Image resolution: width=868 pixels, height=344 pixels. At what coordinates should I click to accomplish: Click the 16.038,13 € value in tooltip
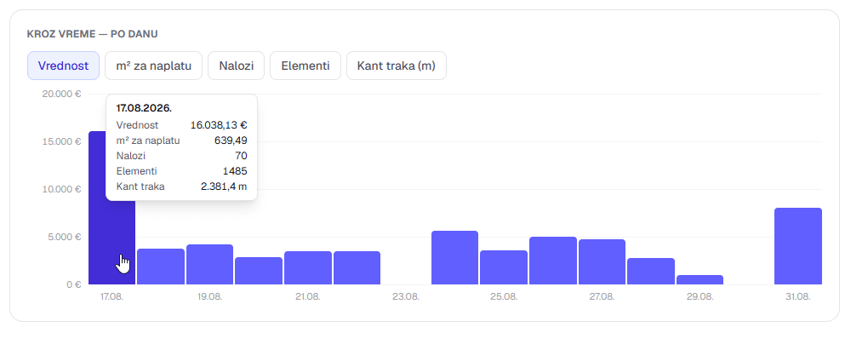coord(219,125)
